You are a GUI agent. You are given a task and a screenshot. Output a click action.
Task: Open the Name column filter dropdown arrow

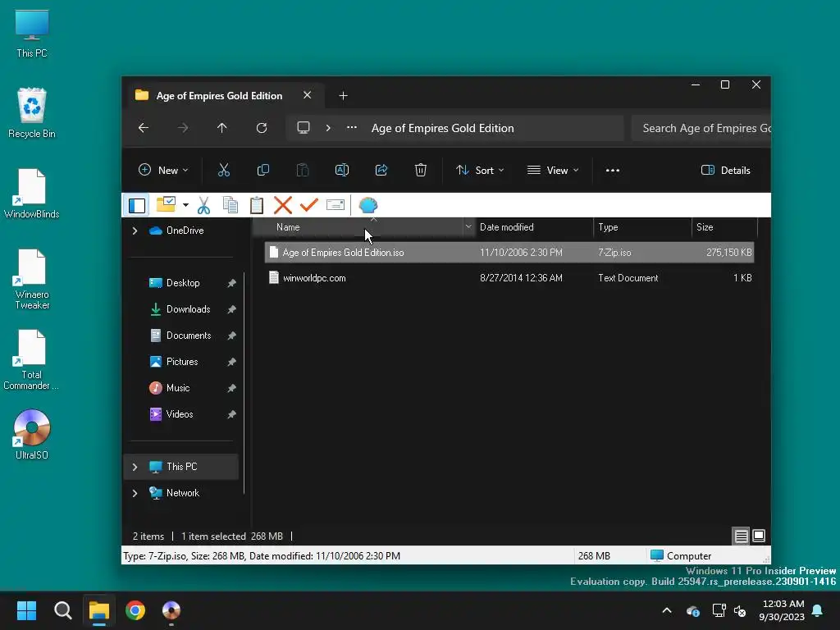tap(468, 227)
